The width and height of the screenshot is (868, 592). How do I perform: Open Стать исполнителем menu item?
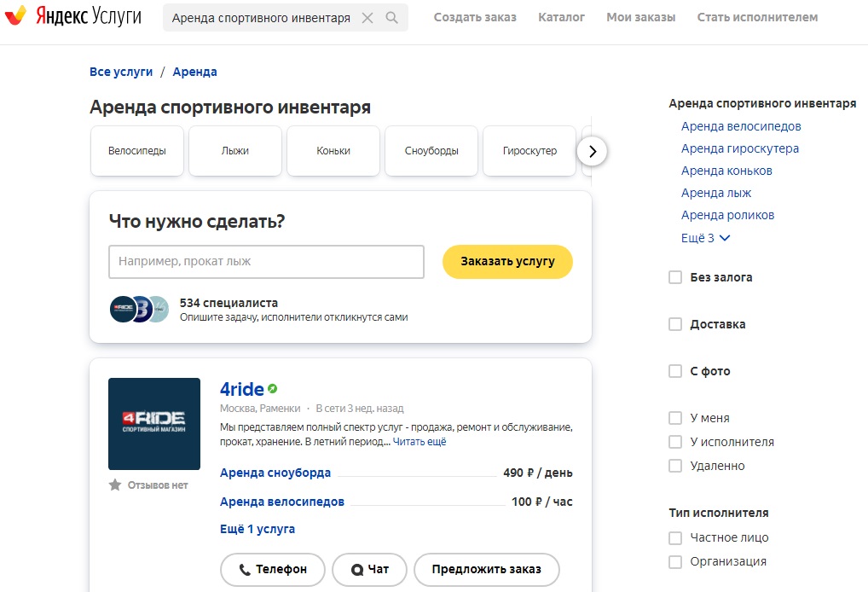(757, 18)
